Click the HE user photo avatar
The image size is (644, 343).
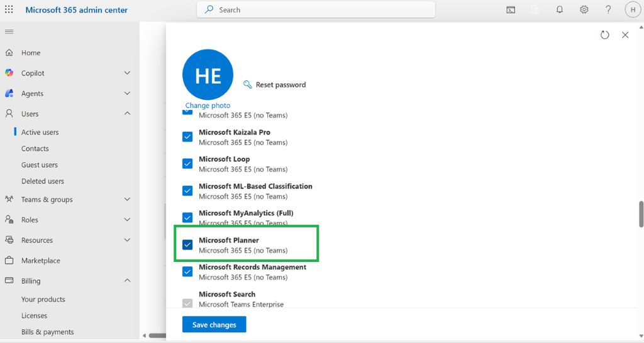point(208,75)
